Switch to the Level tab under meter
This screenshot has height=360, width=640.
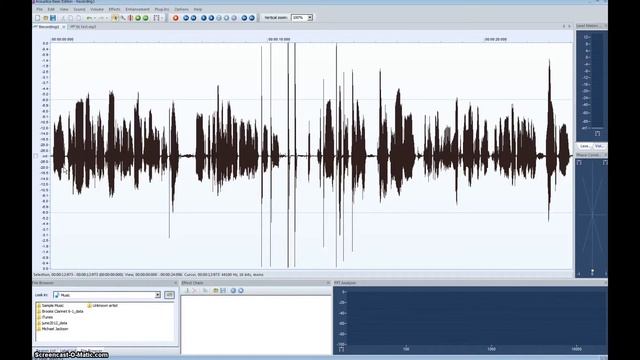pos(584,146)
